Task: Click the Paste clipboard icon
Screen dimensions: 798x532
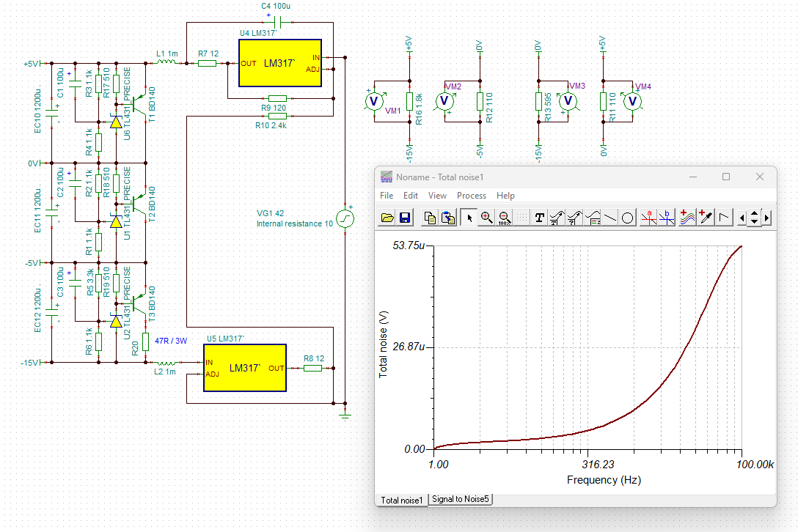Action: pos(448,218)
